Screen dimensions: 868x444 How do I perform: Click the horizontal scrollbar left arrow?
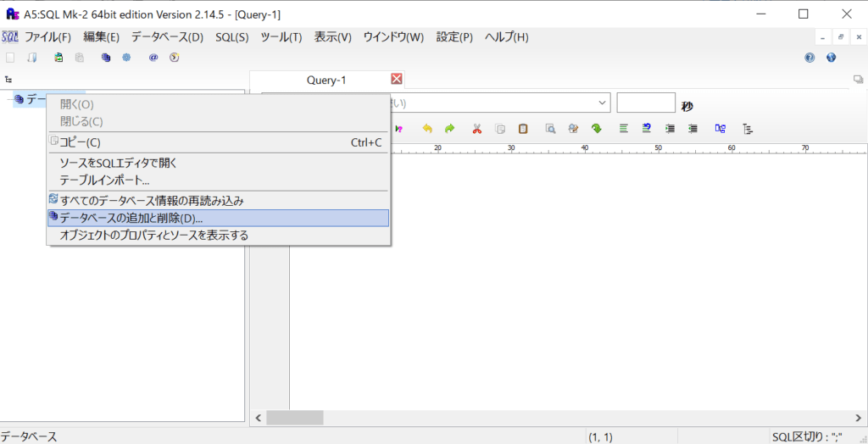(258, 418)
